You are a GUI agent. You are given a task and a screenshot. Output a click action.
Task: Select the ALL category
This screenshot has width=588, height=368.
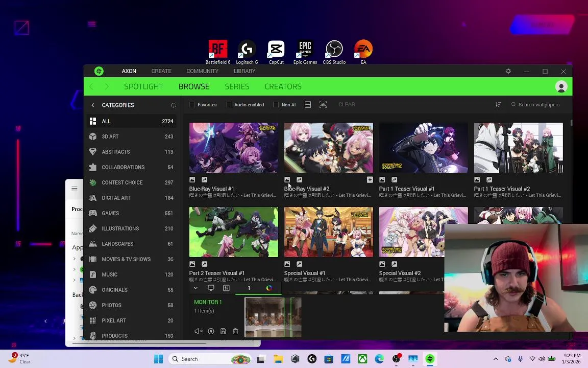(x=131, y=121)
